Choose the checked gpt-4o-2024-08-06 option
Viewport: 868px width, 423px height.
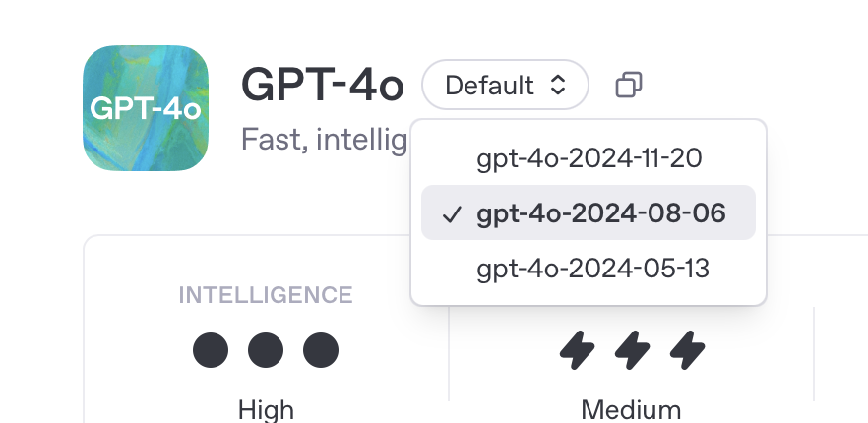(589, 212)
